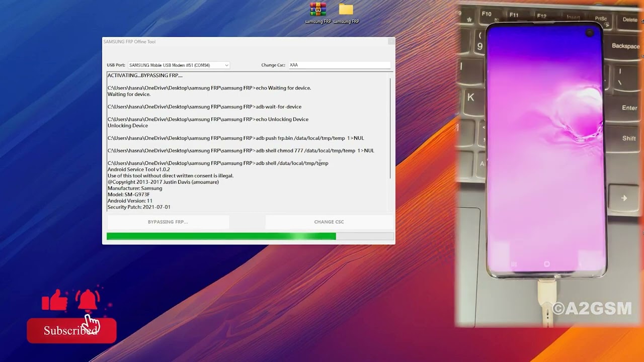
Task: Click the 'USB Port:' label
Action: click(x=116, y=65)
